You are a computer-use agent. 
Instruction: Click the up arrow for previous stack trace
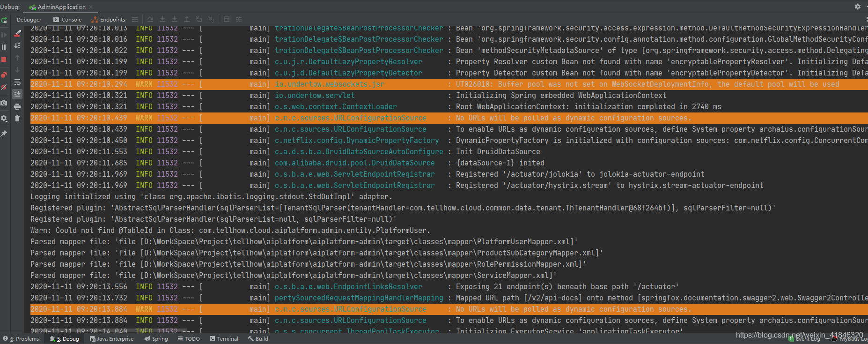[x=17, y=58]
